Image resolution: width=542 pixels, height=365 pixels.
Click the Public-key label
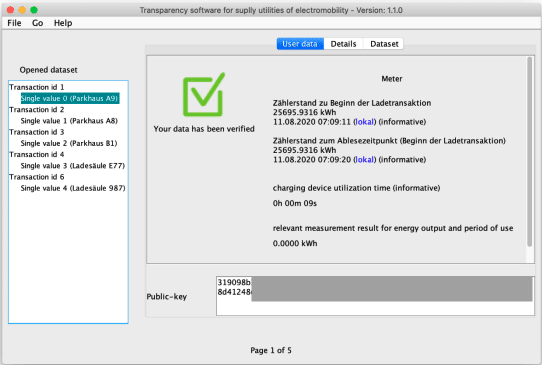pyautogui.click(x=167, y=297)
